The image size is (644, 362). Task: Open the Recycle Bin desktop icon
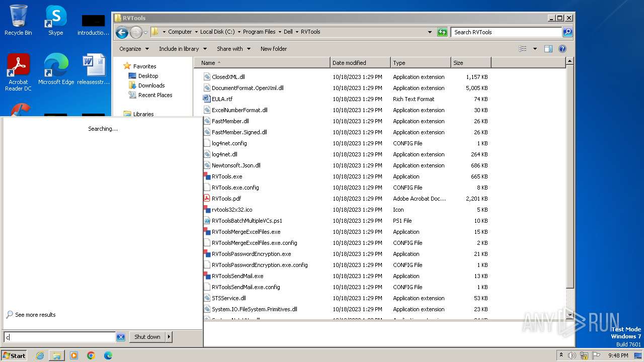click(18, 20)
